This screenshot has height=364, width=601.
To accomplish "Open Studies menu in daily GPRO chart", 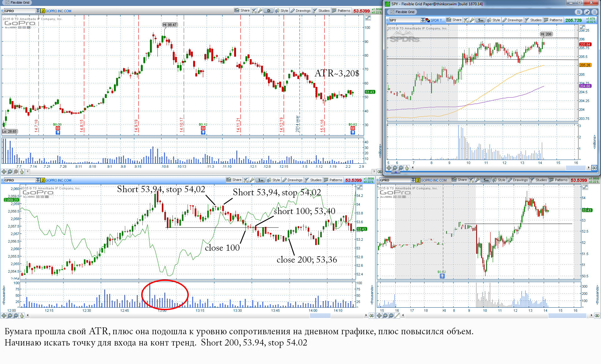I will pos(321,11).
